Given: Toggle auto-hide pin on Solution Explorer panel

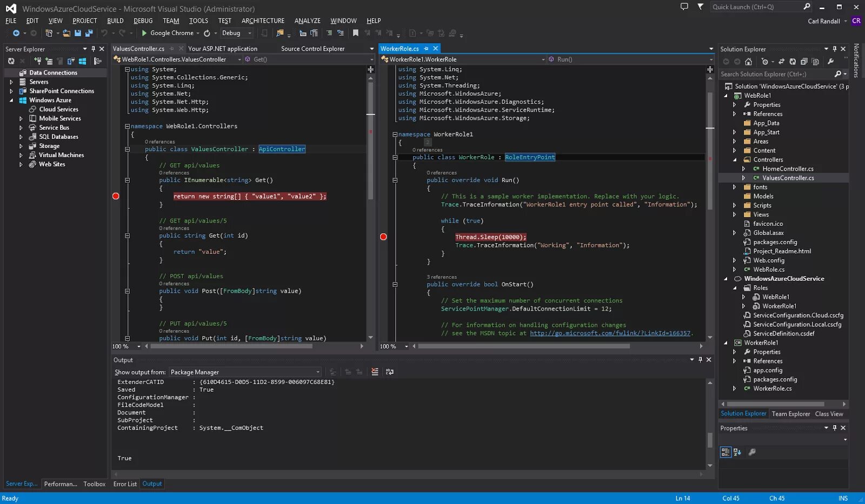Looking at the screenshot, I should pos(834,49).
